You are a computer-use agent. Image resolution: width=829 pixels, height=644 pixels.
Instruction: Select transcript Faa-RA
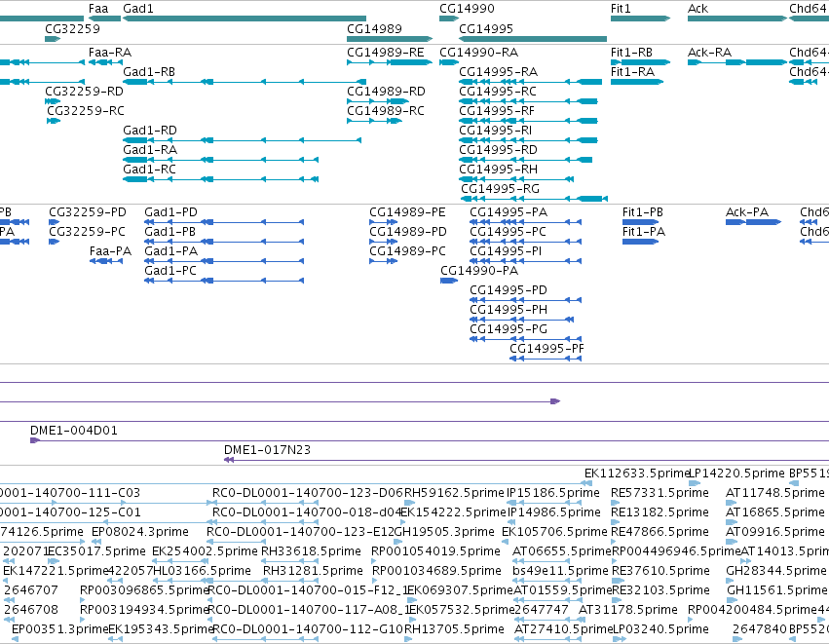point(105,62)
